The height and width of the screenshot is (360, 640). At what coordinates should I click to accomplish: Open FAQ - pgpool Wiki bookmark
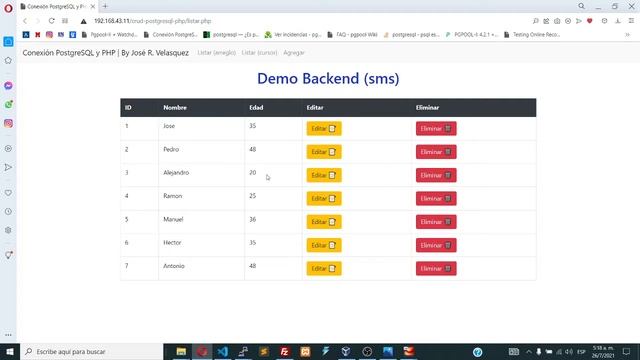click(x=352, y=35)
